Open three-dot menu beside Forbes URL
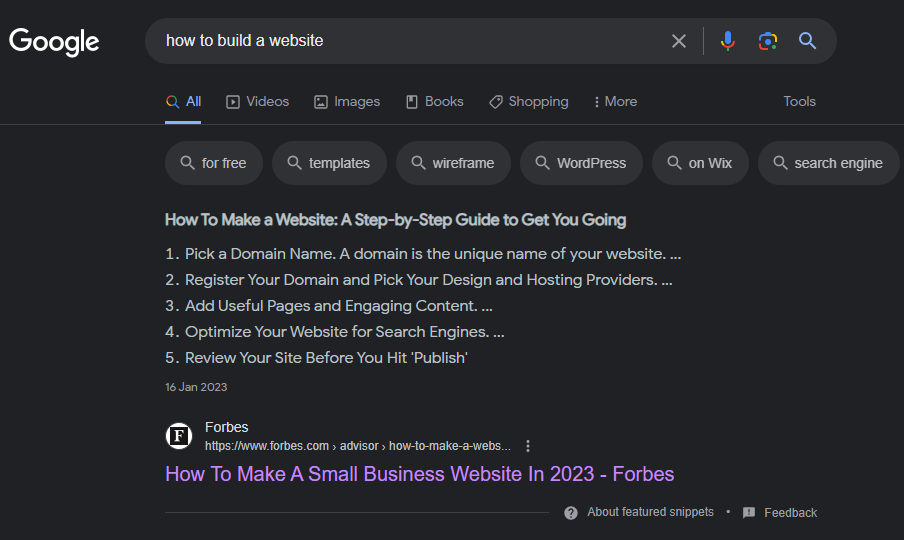The width and height of the screenshot is (904, 540). [x=528, y=446]
